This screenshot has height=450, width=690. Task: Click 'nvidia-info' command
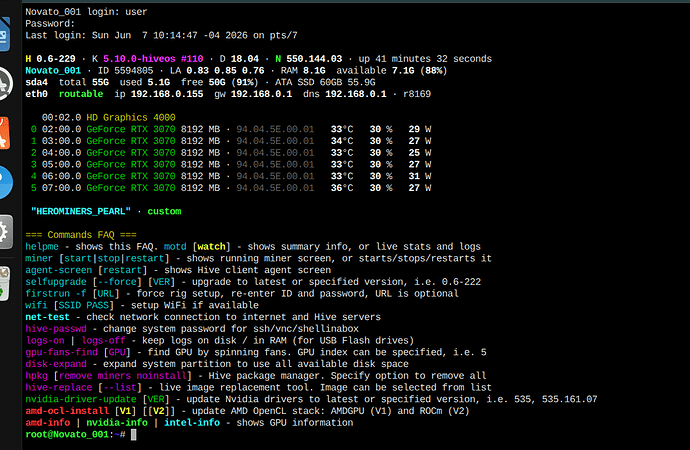tap(117, 422)
